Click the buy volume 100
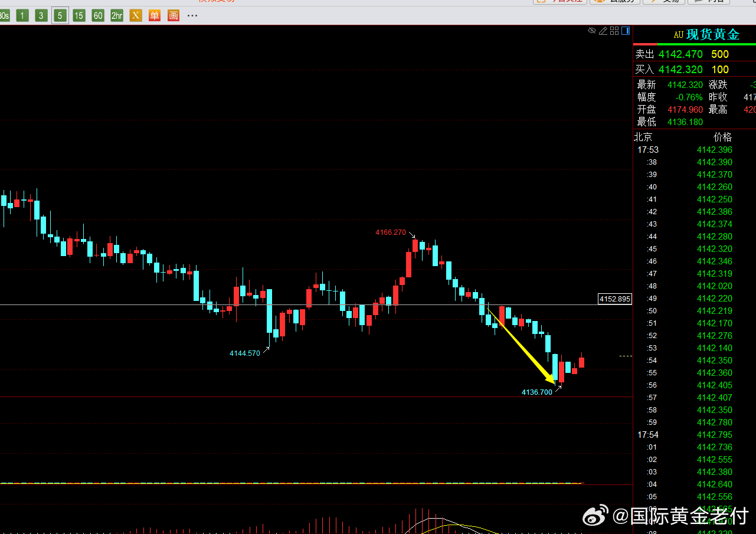Screen dimensions: 756x534 (x=720, y=70)
